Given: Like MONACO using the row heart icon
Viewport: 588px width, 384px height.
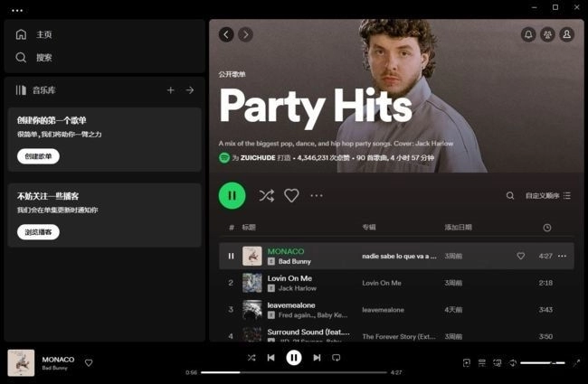Looking at the screenshot, I should click(x=521, y=256).
